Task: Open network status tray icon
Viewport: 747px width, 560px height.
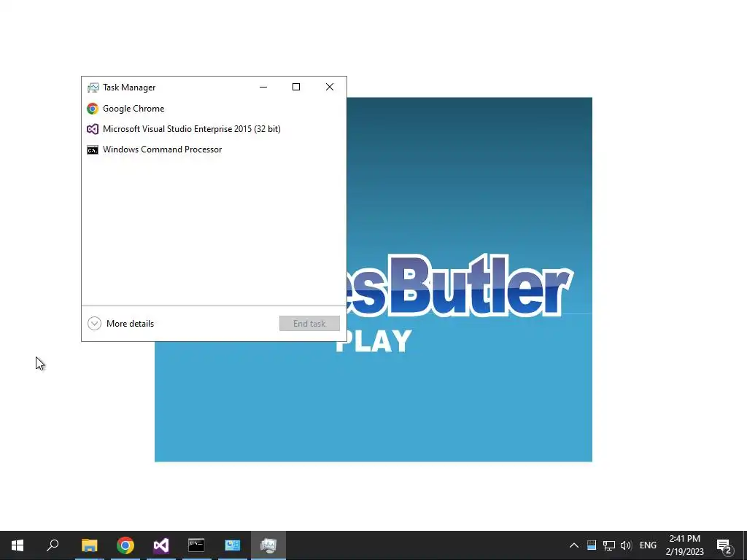Action: (x=609, y=545)
